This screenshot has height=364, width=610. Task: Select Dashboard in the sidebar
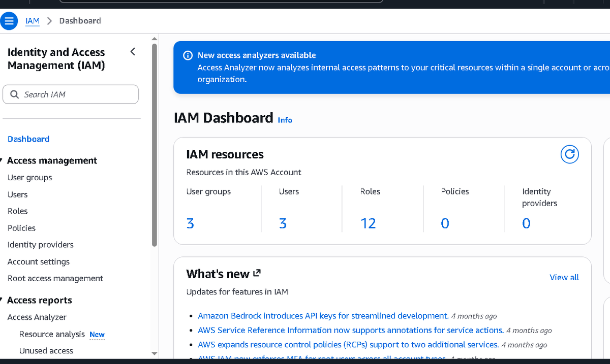pos(28,139)
